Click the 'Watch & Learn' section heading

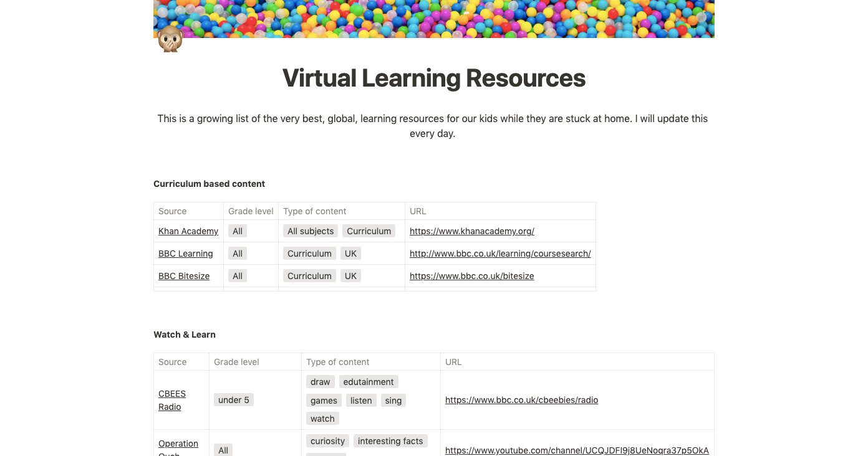[184, 335]
